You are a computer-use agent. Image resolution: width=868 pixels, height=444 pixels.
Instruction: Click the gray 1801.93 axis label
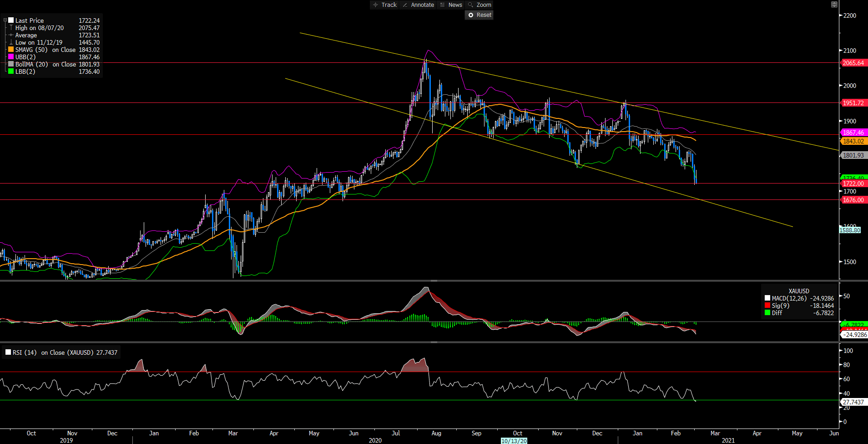(x=854, y=155)
